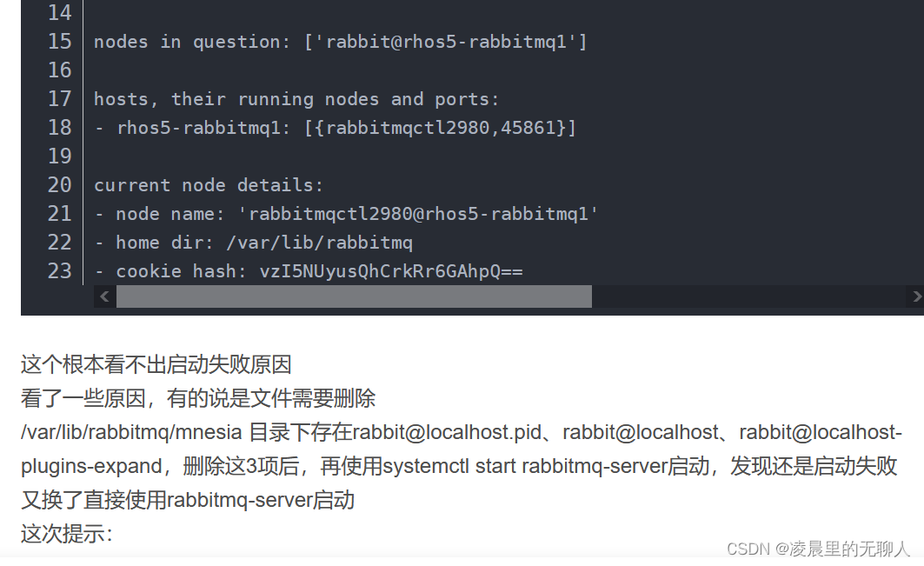Select line number 21 in the gutter
924x566 pixels.
pyautogui.click(x=59, y=213)
